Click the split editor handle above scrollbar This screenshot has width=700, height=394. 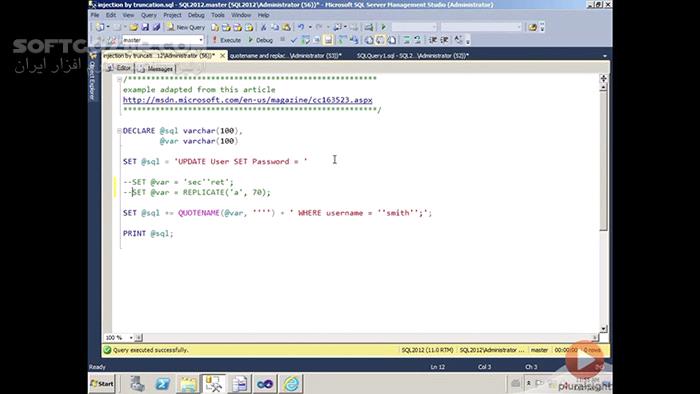tap(604, 79)
